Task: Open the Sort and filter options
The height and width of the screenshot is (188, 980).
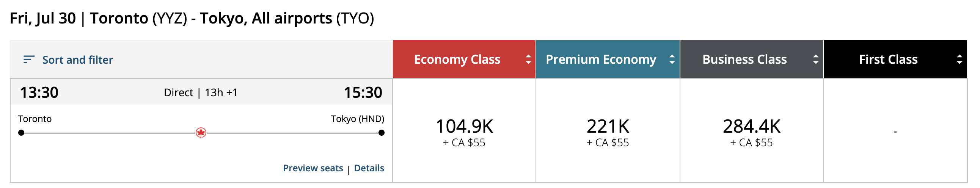Action: pos(78,60)
